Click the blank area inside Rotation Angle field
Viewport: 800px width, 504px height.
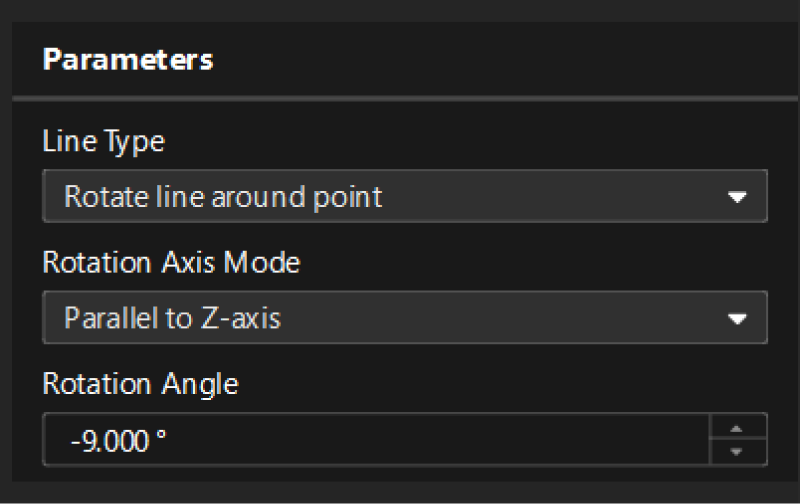(x=450, y=440)
